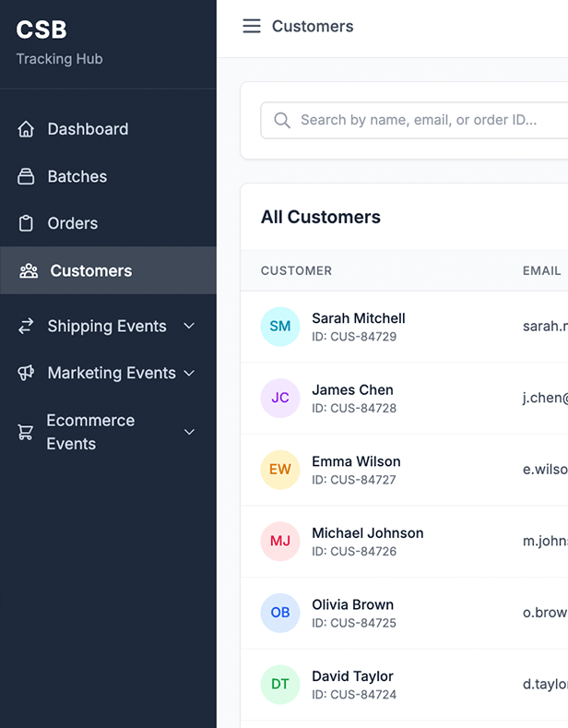Click the Ecommerce Events cart icon
Viewport: 568px width, 728px height.
pos(27,432)
